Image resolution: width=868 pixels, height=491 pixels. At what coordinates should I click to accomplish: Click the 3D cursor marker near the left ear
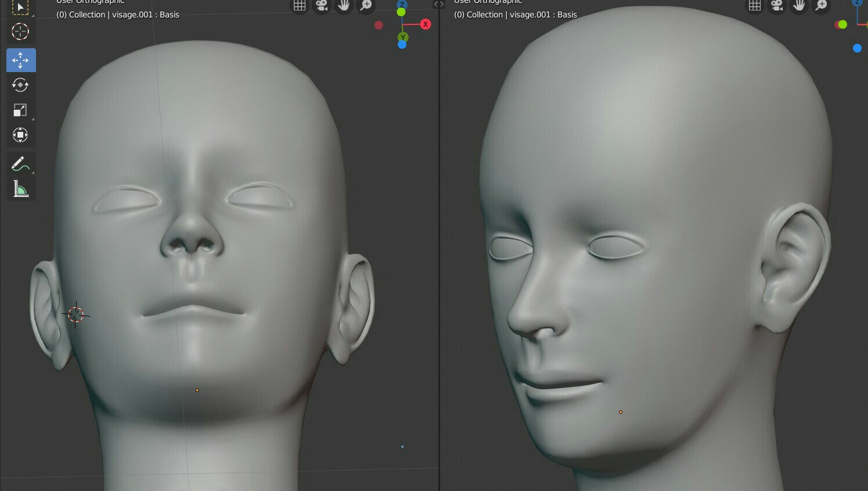[75, 314]
